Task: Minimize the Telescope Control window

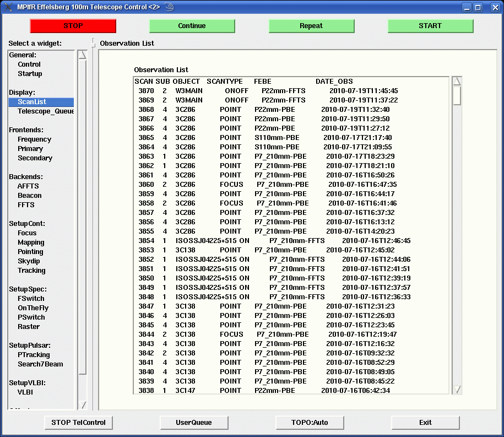Action: [467, 7]
